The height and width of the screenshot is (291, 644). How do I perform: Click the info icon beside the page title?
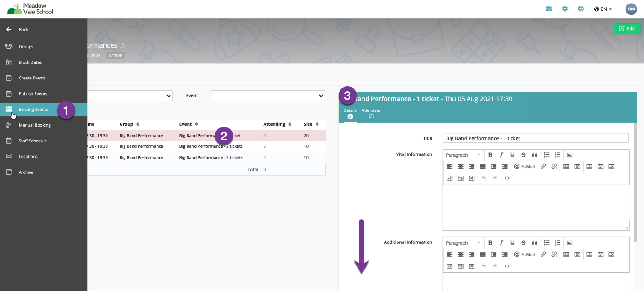(123, 46)
